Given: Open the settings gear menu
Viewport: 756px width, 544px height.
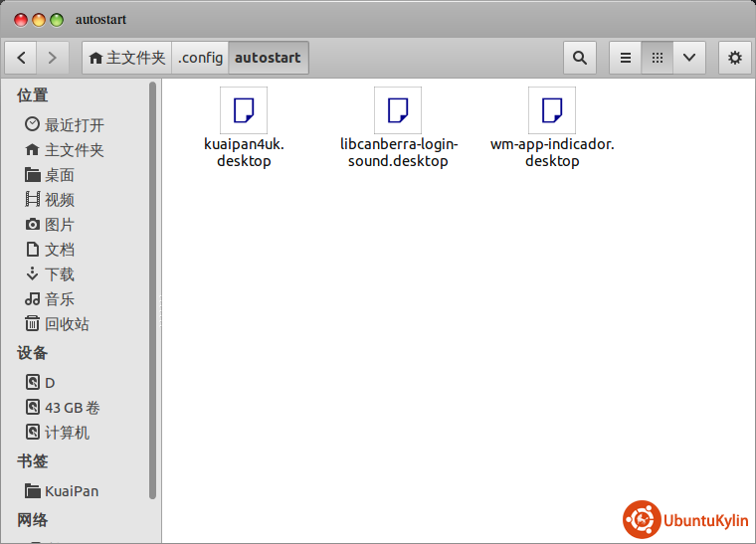Looking at the screenshot, I should tap(735, 58).
